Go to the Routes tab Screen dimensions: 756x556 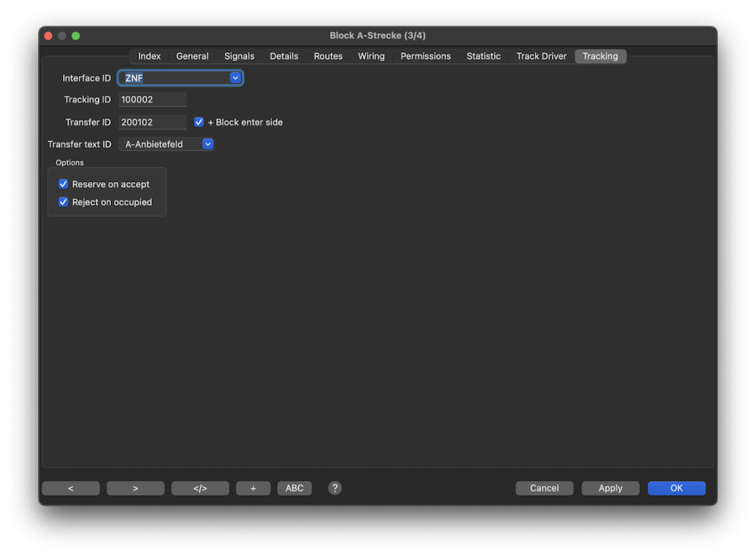pyautogui.click(x=328, y=55)
